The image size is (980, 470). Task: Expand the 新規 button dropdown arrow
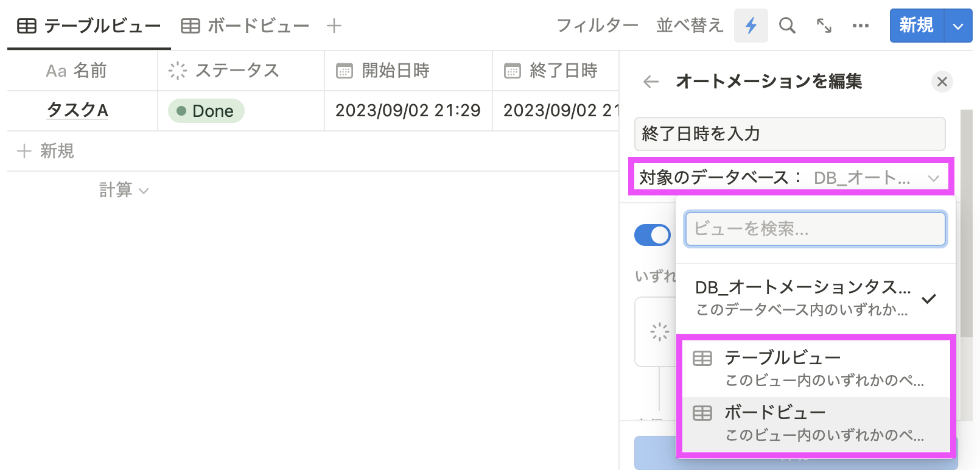(958, 26)
